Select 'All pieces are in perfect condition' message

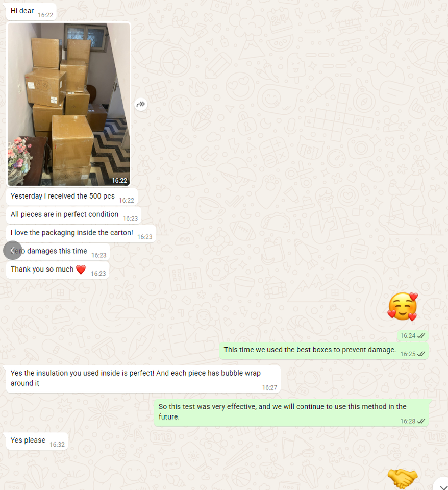click(73, 215)
